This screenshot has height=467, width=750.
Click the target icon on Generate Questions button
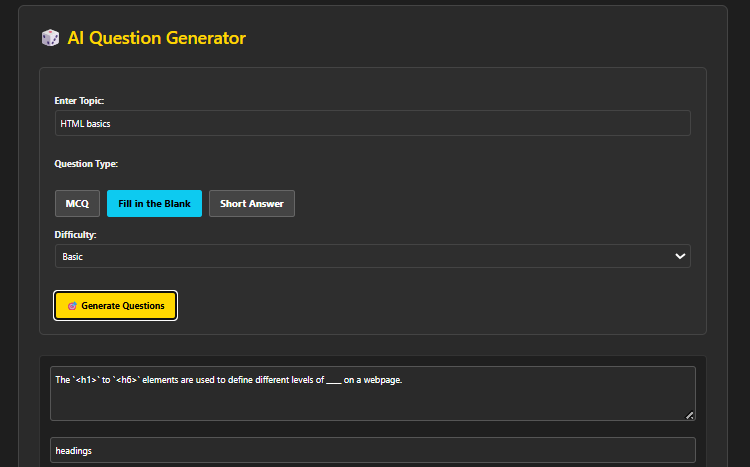click(72, 306)
